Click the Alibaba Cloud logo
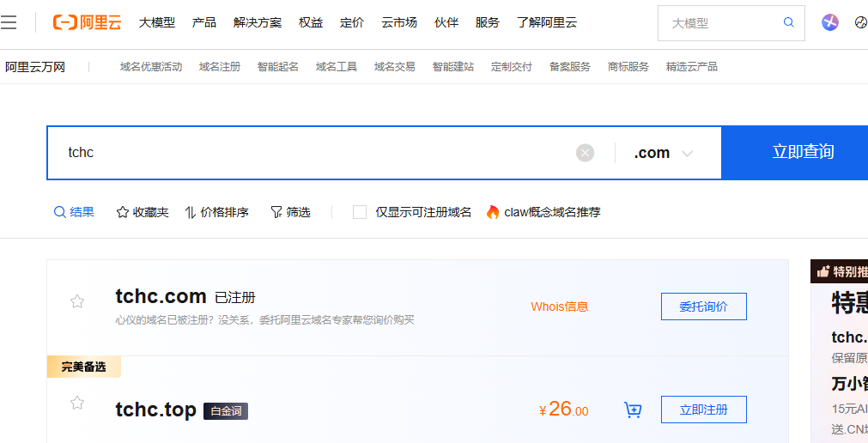 (x=87, y=22)
